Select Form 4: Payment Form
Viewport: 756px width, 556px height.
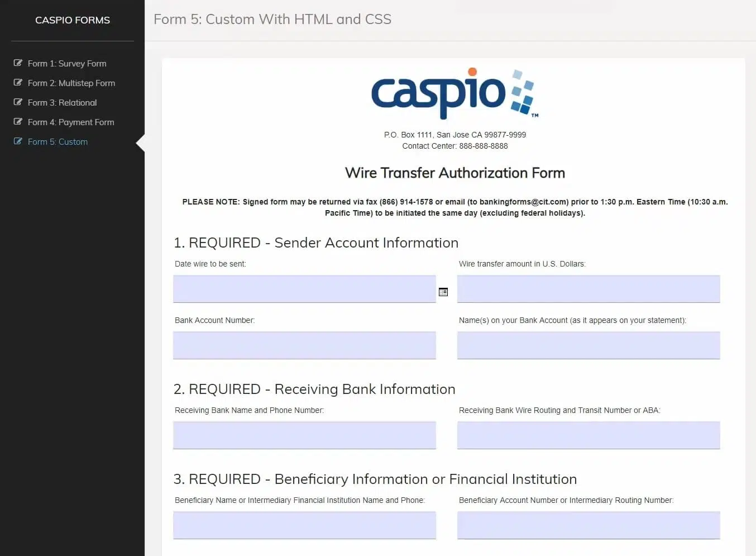pos(71,122)
